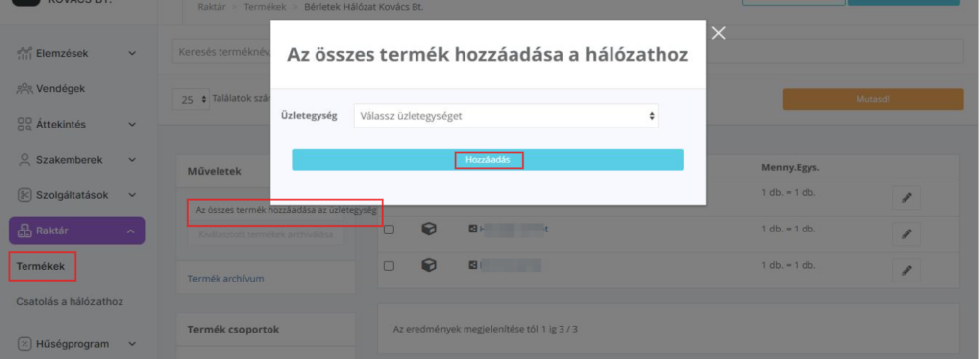Viewport: 980px width, 359px height.
Task: Click the Hűségprogram percent icon
Action: click(x=24, y=344)
